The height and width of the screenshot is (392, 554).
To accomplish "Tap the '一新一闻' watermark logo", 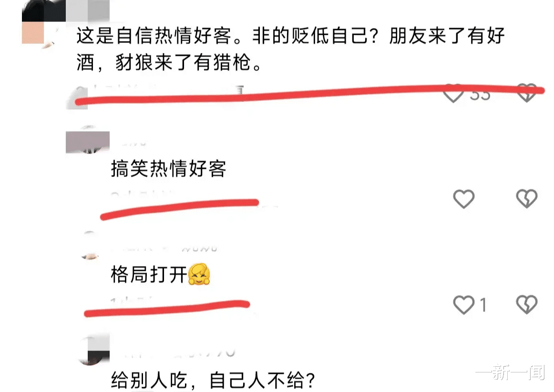I will pos(511,371).
